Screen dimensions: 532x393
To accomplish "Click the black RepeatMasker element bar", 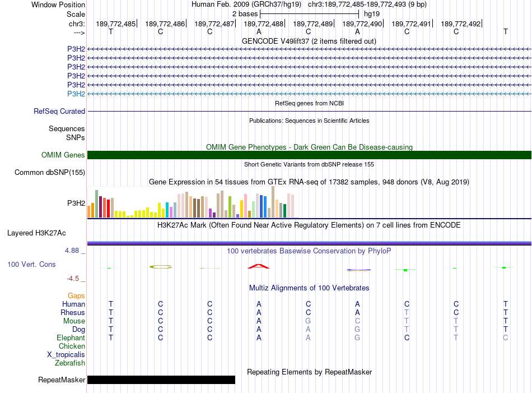I will 161,380.
